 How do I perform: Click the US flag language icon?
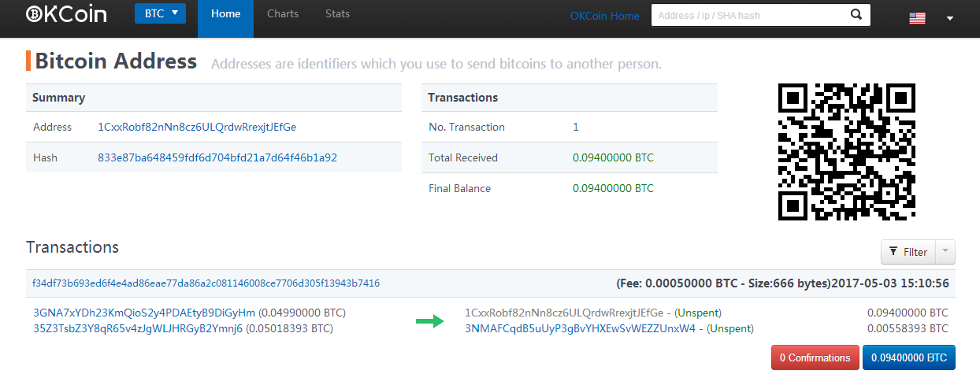click(917, 18)
